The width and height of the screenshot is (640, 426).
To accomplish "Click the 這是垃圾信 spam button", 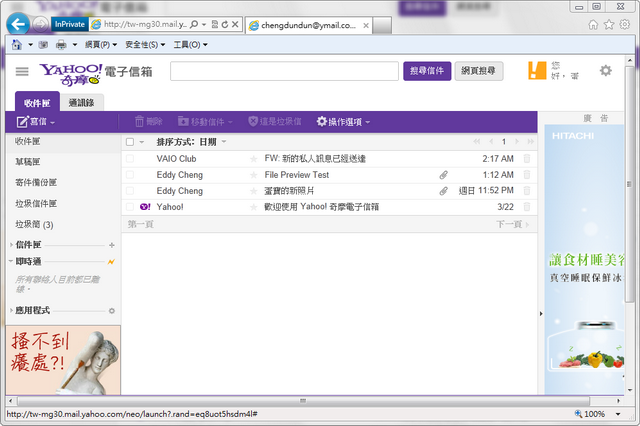I will [275, 122].
